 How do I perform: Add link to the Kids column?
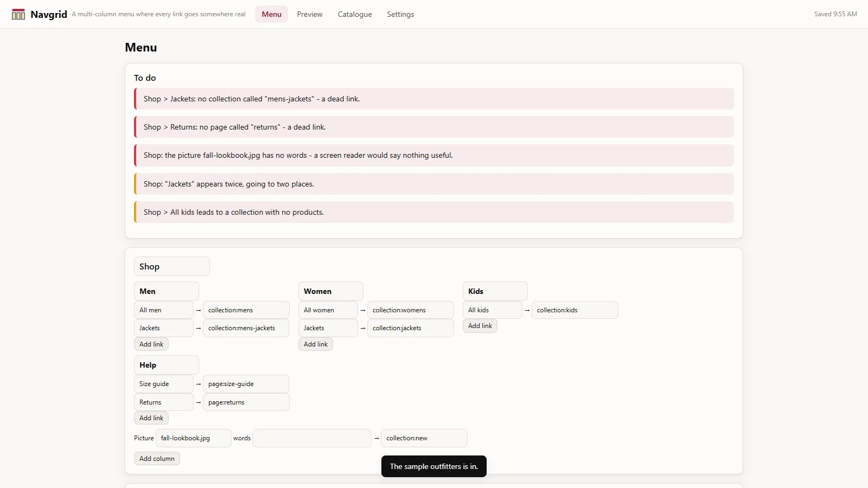coord(480,326)
